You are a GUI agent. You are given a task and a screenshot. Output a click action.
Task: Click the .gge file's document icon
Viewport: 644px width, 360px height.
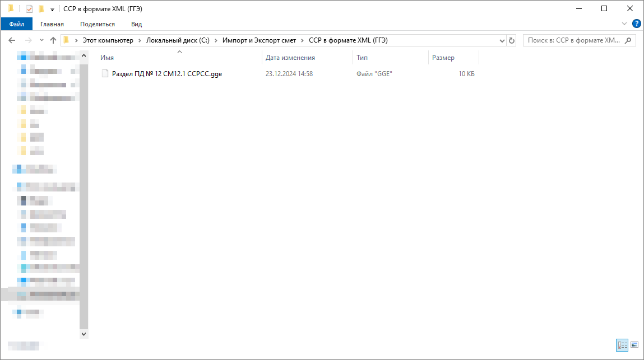tap(104, 73)
